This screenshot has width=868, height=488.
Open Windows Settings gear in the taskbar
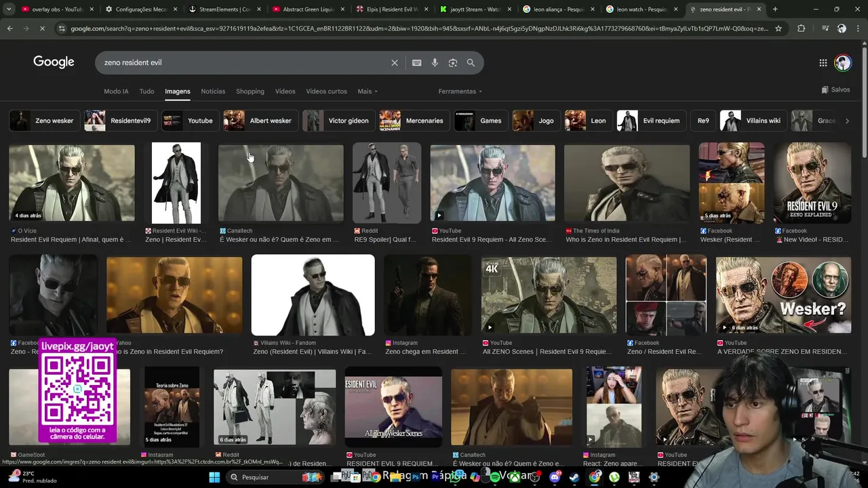[x=654, y=477]
